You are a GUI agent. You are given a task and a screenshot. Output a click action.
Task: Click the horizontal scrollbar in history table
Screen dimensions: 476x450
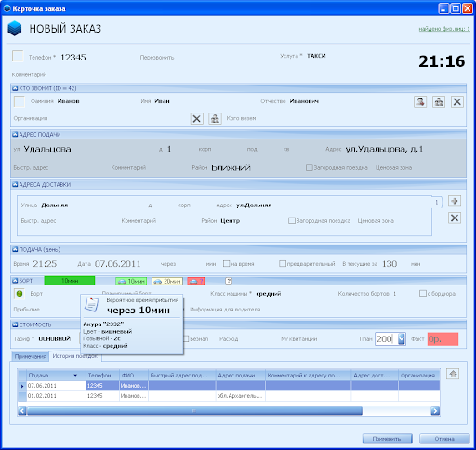pos(229,411)
